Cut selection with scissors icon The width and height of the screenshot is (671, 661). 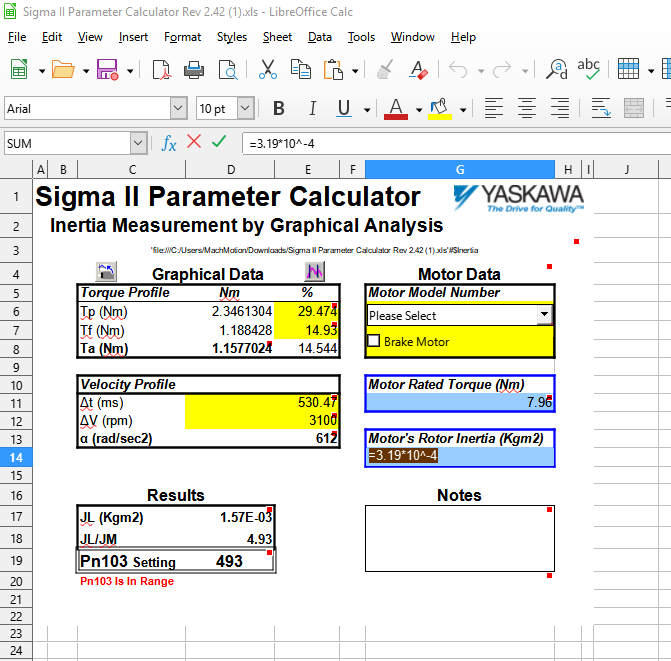pos(268,69)
